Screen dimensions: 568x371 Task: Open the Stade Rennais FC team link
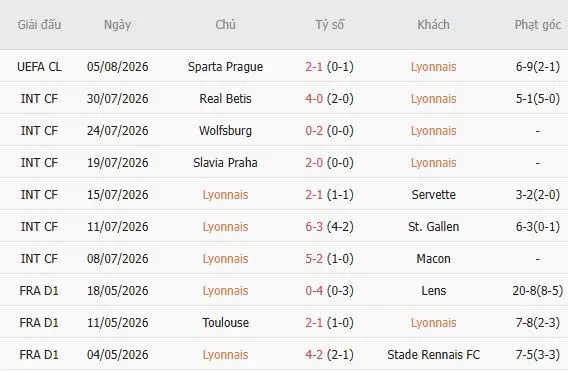[434, 354]
